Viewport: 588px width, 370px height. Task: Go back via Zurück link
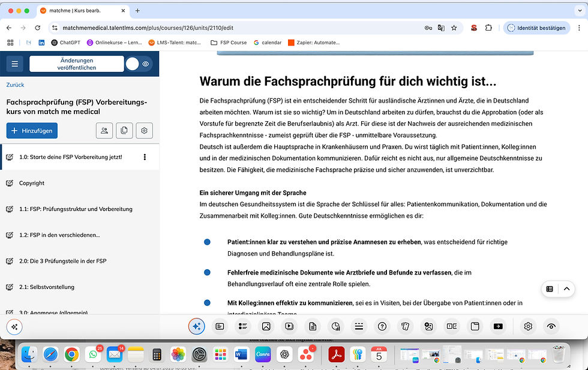tap(15, 85)
